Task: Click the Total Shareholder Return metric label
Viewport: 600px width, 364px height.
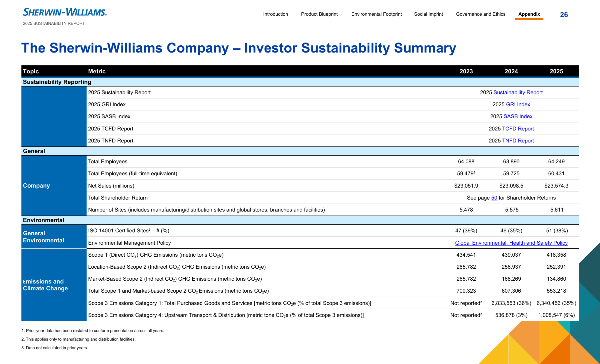Action: (118, 198)
